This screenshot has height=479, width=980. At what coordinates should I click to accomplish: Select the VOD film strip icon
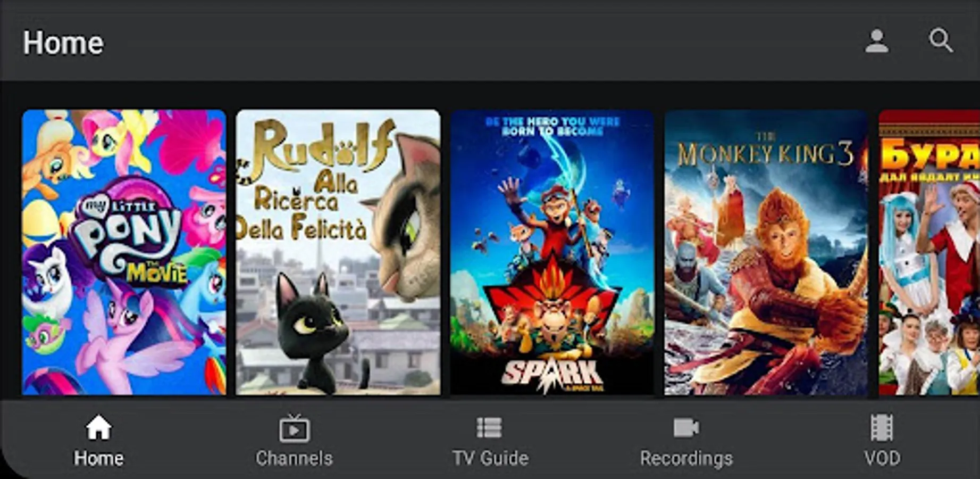point(882,427)
